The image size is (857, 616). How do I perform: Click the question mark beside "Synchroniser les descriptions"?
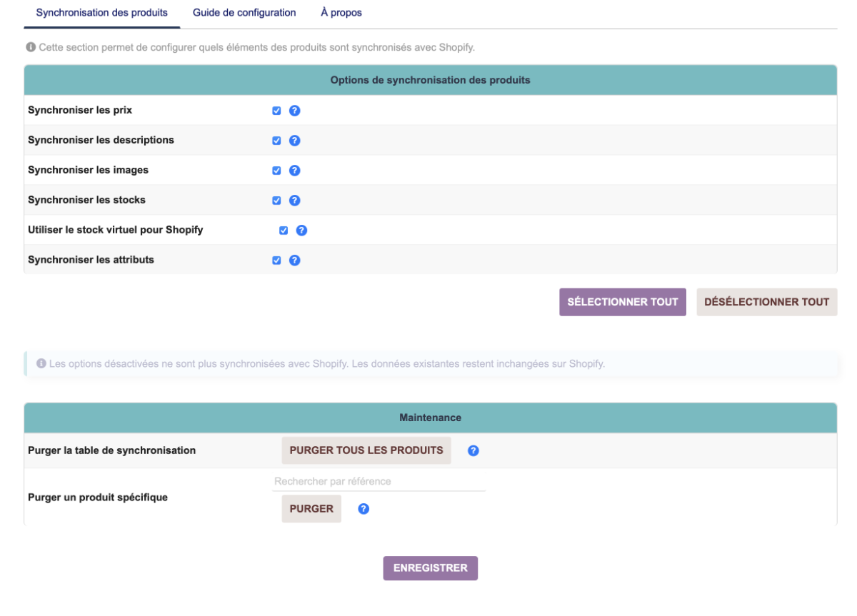(x=295, y=141)
